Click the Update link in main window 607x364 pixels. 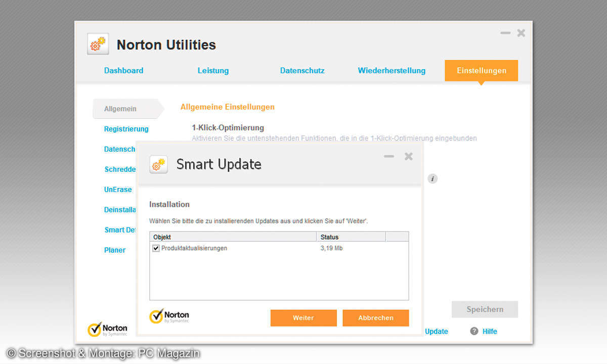[x=437, y=332]
